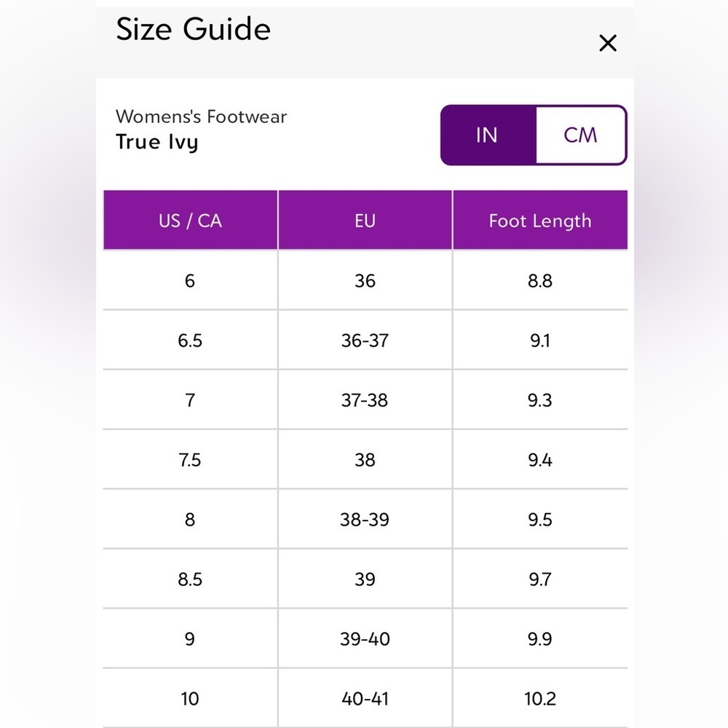This screenshot has width=728, height=728.
Task: Click the Foot Length column header
Action: point(540,221)
